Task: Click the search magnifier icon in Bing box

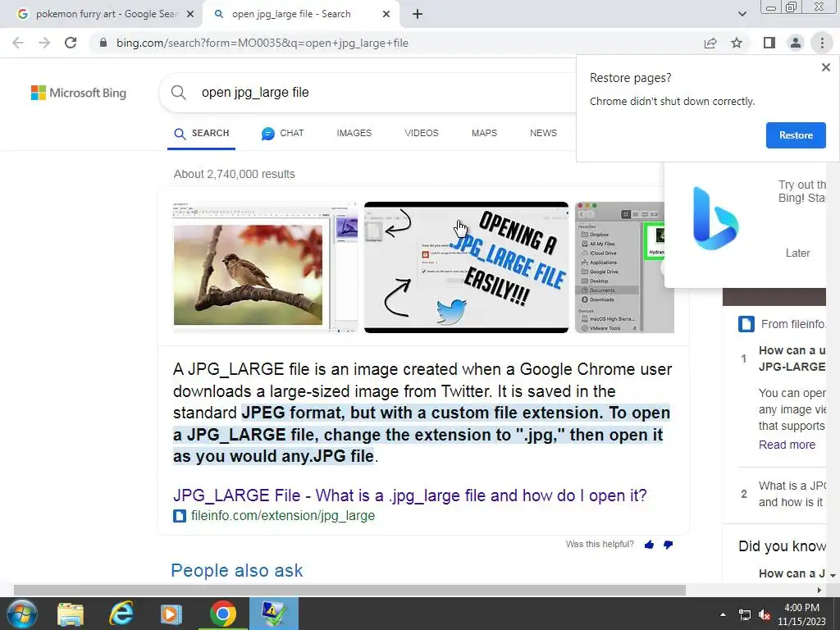Action: [178, 92]
